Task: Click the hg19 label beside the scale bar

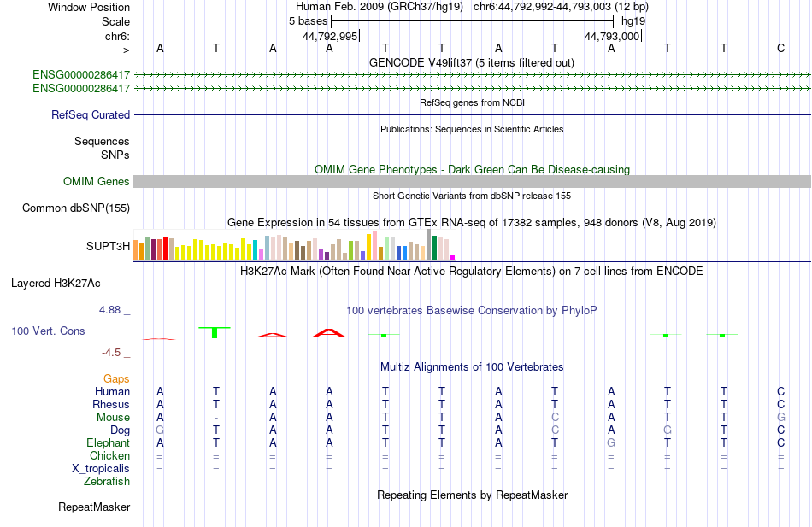Action: coord(633,21)
